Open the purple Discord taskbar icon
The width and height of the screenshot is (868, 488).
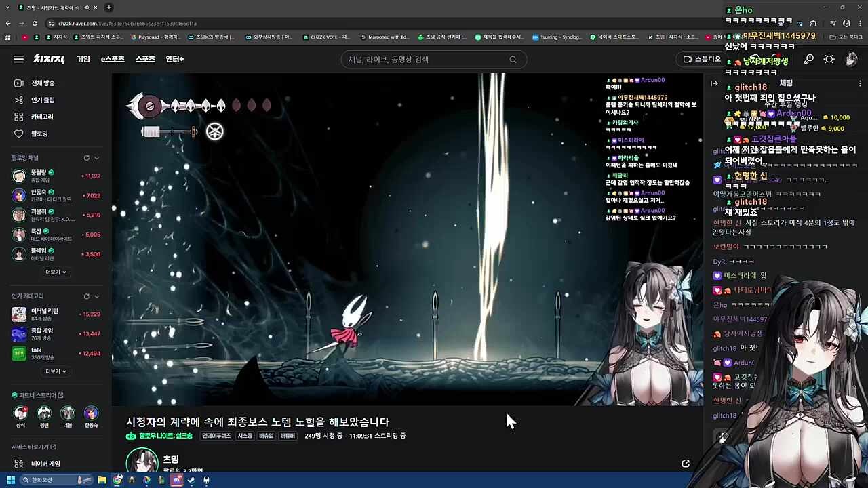(x=176, y=481)
